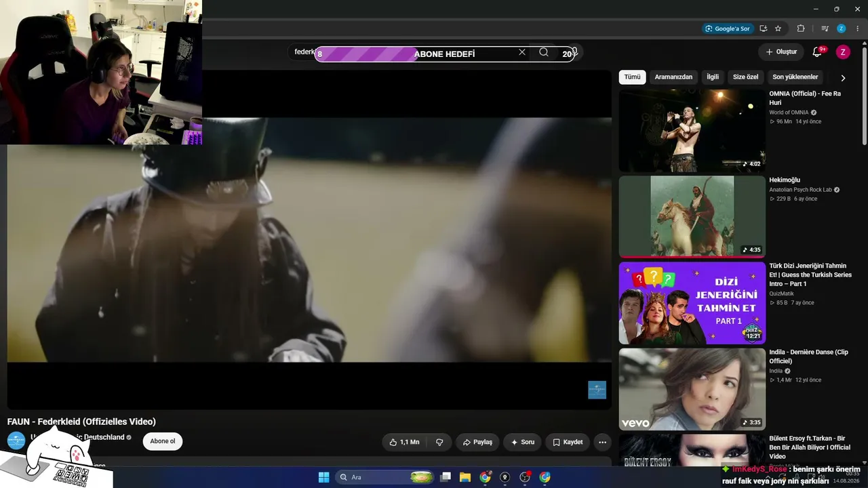Select the Son yüklenenler filter chip
The width and height of the screenshot is (868, 488).
795,77
